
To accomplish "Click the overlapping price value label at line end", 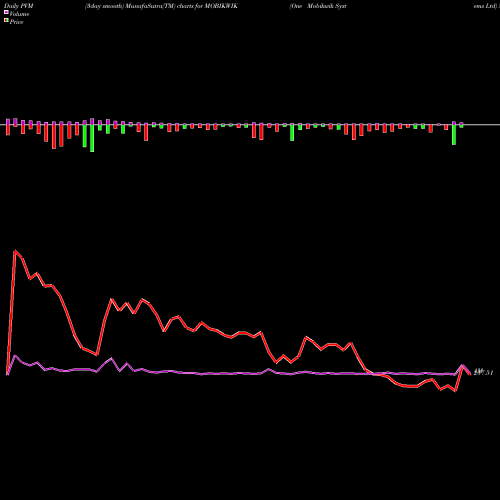I will pos(483,372).
